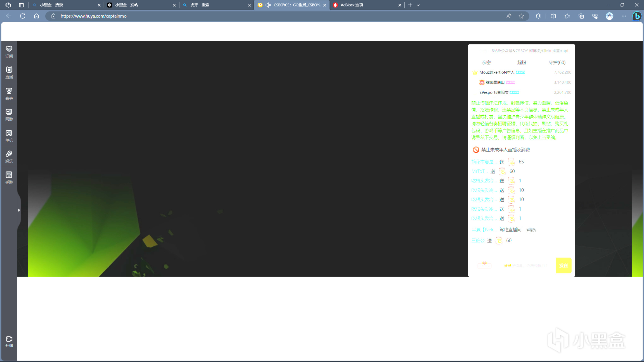644x362 pixels.
Task: Select the 单机 console games icon
Action: [x=9, y=133]
